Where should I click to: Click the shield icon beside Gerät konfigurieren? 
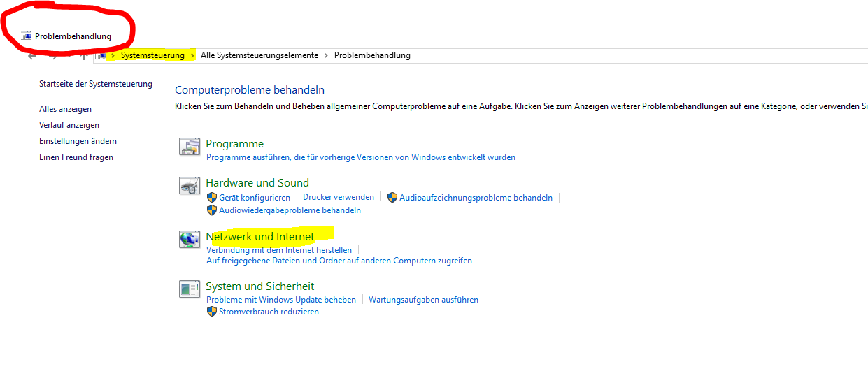pos(212,198)
